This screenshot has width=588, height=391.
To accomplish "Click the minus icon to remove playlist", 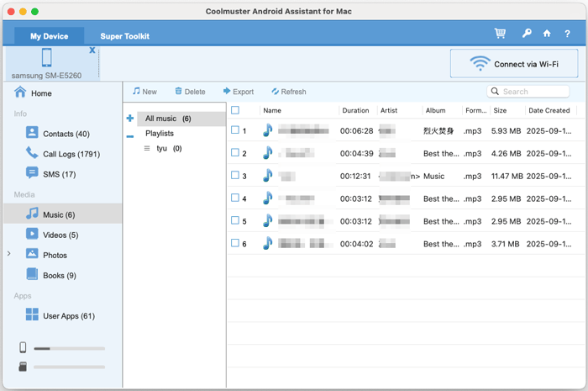I will [130, 136].
